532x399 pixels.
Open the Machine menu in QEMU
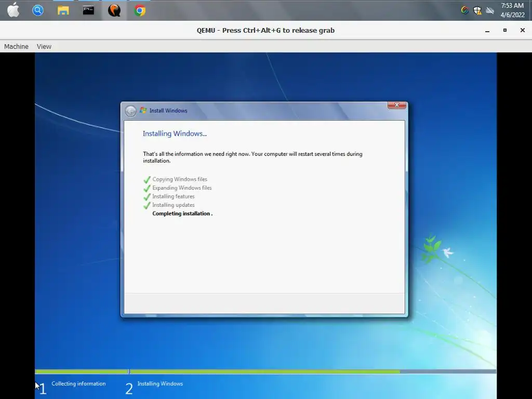(x=16, y=46)
